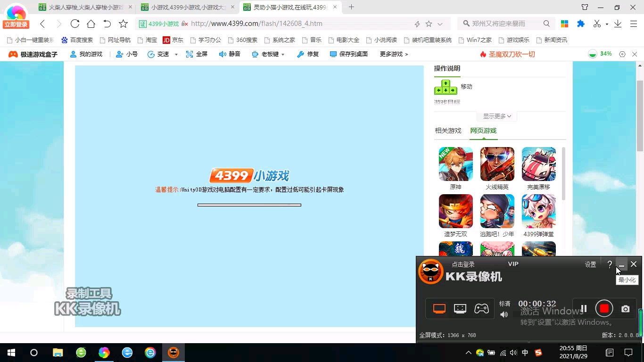The image size is (644, 362).
Task: Open a new tab with plus button
Action: pyautogui.click(x=351, y=7)
